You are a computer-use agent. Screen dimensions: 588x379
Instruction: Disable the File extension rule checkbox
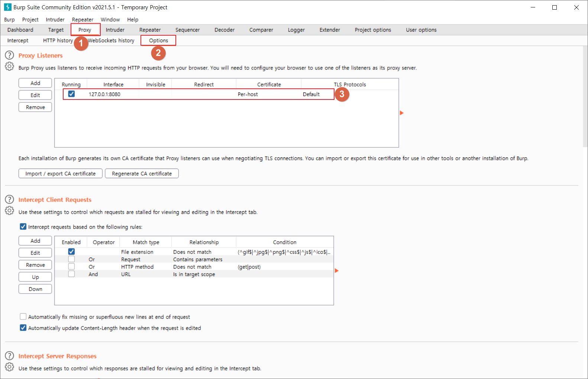[x=71, y=252]
